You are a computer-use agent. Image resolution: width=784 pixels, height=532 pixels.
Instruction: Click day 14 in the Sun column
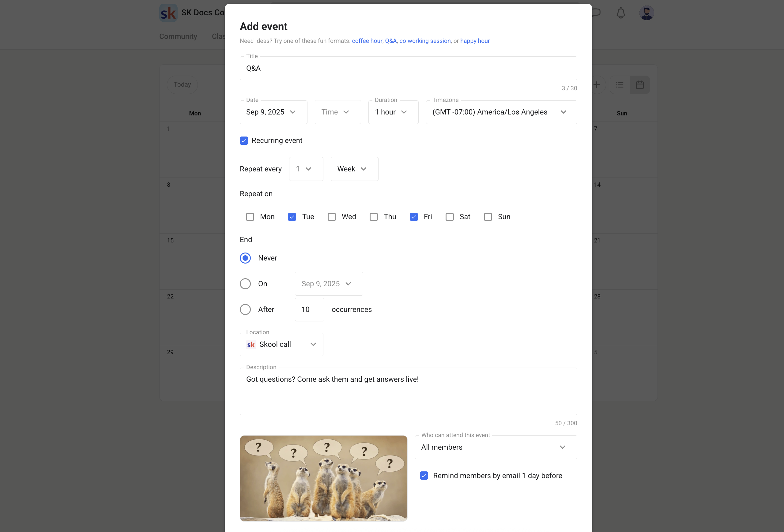tap(597, 185)
